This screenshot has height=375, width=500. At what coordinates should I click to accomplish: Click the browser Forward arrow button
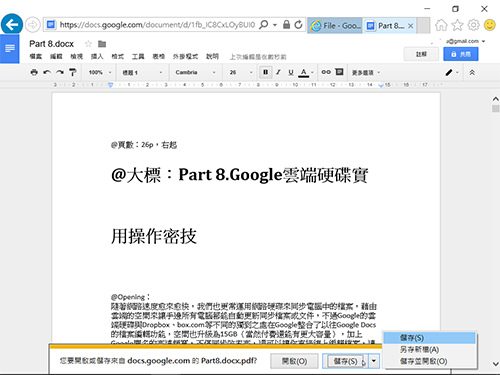[32, 25]
